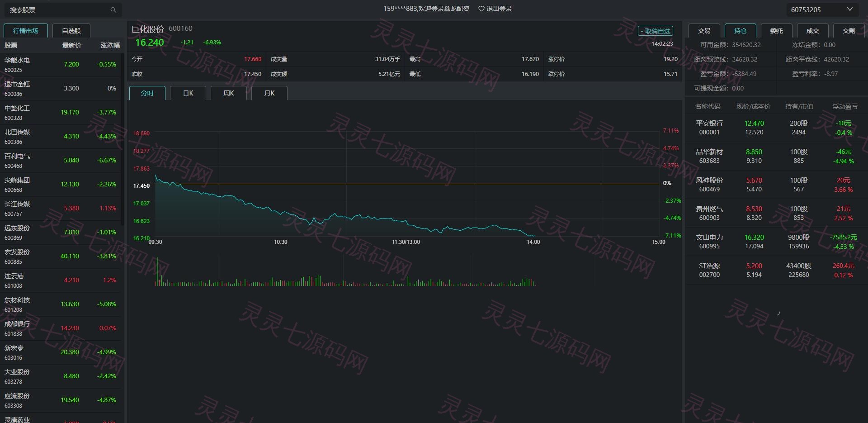Select stock 应流股份 603308
This screenshot has height=423, width=868.
[x=61, y=400]
